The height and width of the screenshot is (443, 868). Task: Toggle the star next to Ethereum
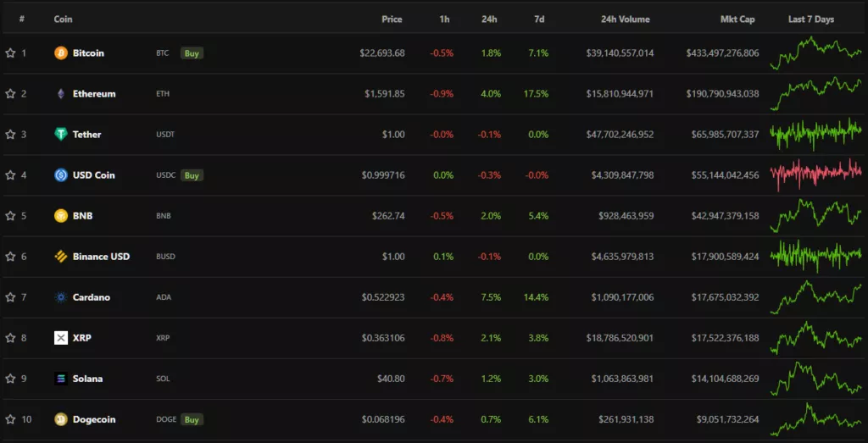pos(10,94)
